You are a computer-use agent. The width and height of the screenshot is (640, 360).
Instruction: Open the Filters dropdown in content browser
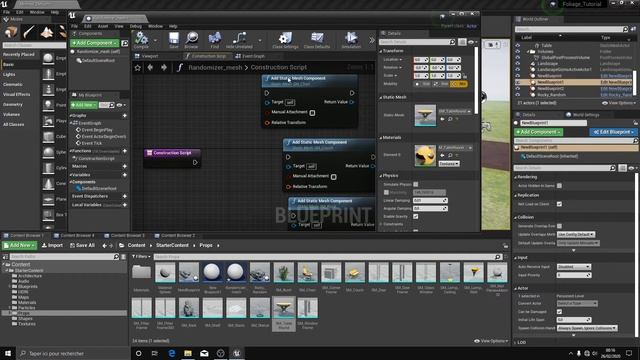tap(141, 257)
